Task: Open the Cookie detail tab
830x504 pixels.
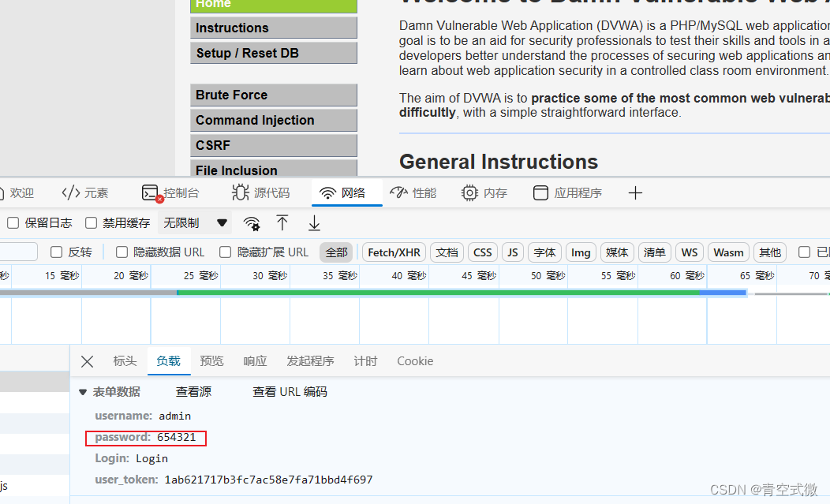Action: (415, 361)
